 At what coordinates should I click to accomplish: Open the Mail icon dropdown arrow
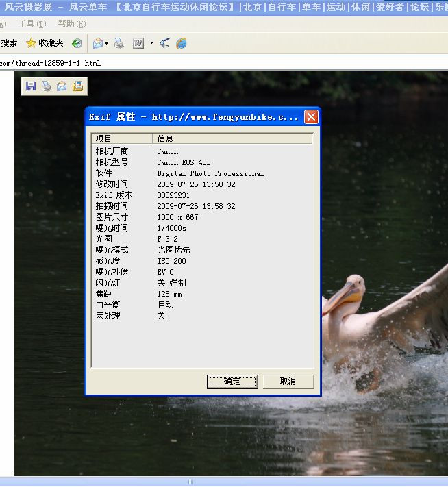pyautogui.click(x=107, y=43)
